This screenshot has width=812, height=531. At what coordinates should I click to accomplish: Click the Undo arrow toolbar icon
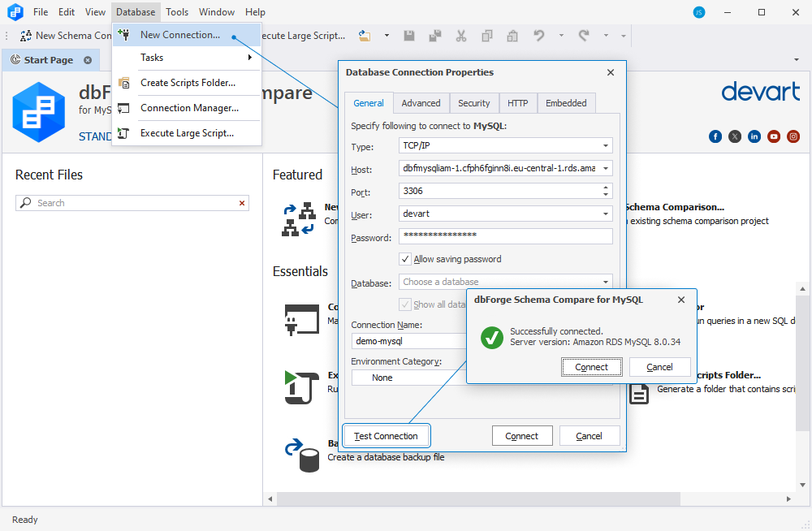pos(539,36)
